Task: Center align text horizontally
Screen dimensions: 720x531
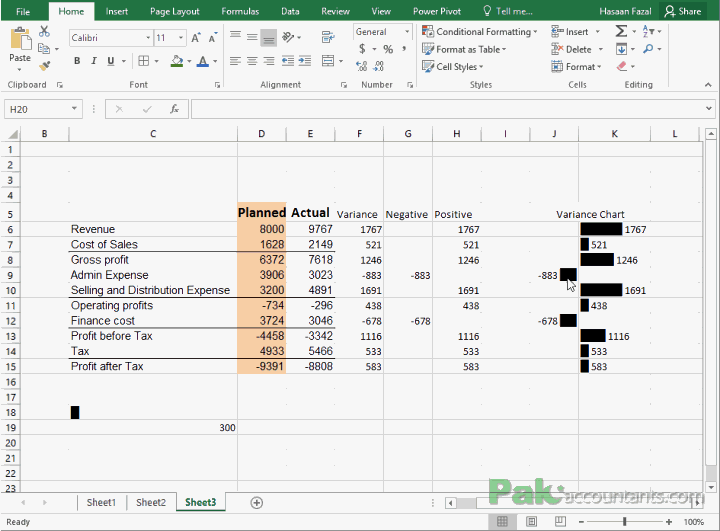Action: click(x=252, y=61)
